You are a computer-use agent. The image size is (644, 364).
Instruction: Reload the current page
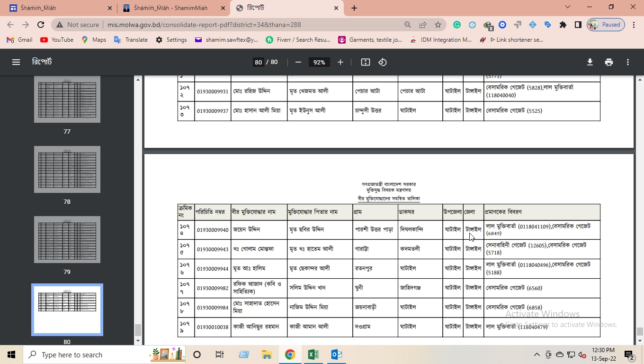coord(41,25)
